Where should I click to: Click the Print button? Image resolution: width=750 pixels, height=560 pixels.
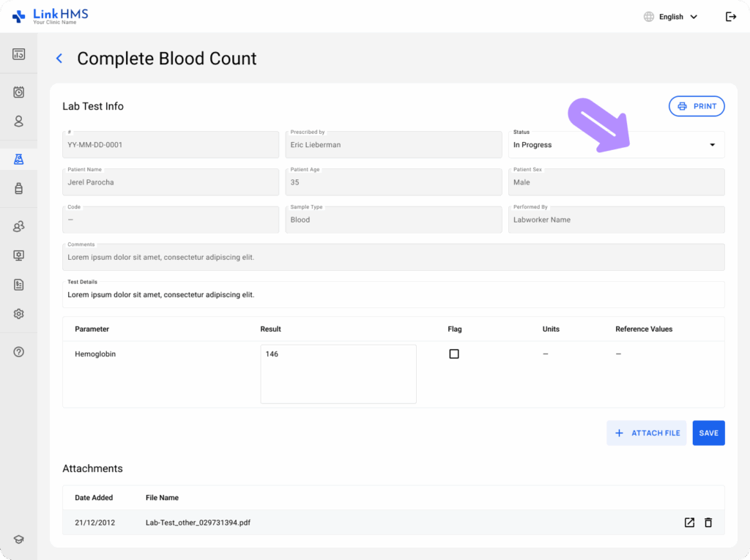tap(697, 106)
